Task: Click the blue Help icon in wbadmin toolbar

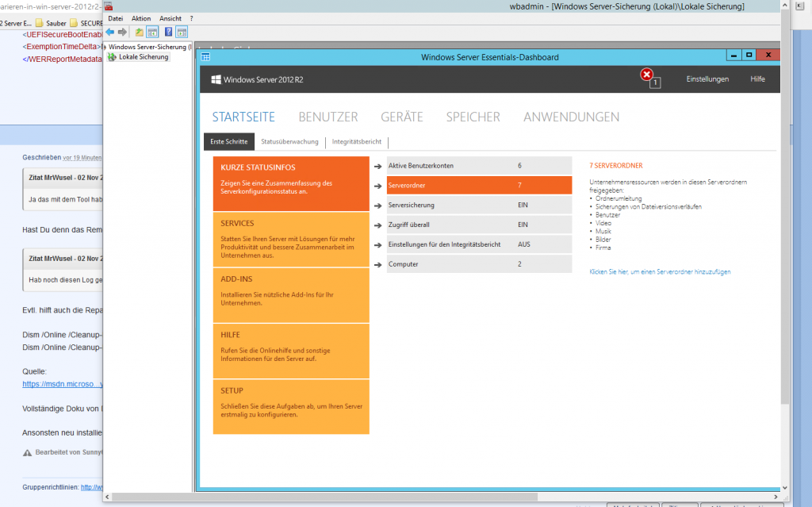Action: pyautogui.click(x=168, y=33)
